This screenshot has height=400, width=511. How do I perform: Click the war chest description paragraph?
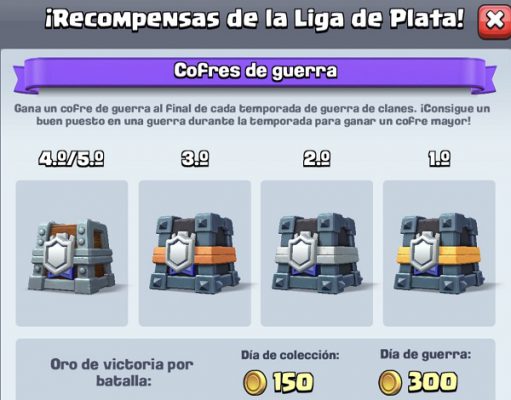[x=252, y=115]
